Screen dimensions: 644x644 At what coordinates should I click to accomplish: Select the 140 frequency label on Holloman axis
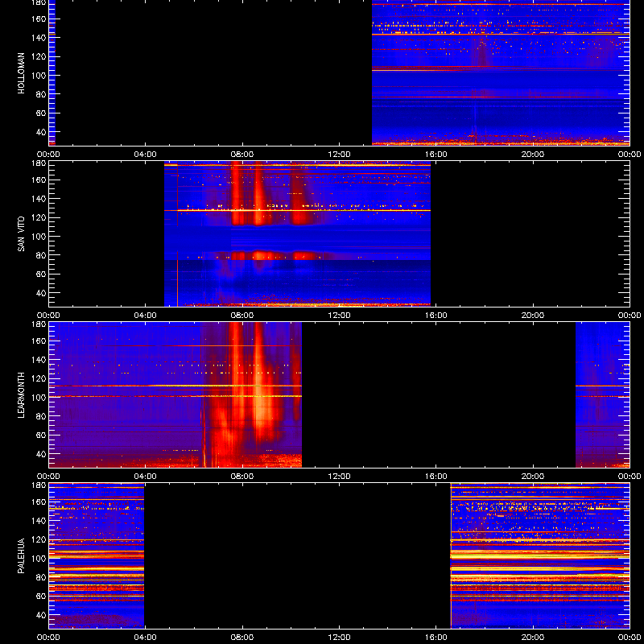pos(40,38)
